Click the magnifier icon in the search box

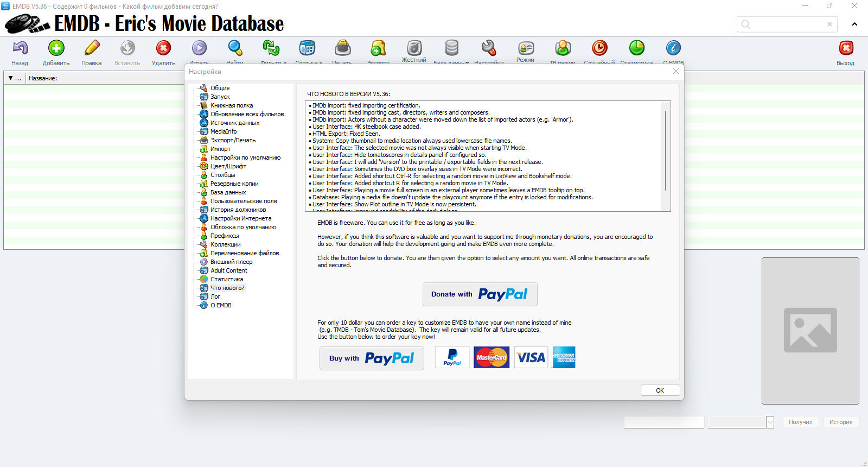[746, 24]
